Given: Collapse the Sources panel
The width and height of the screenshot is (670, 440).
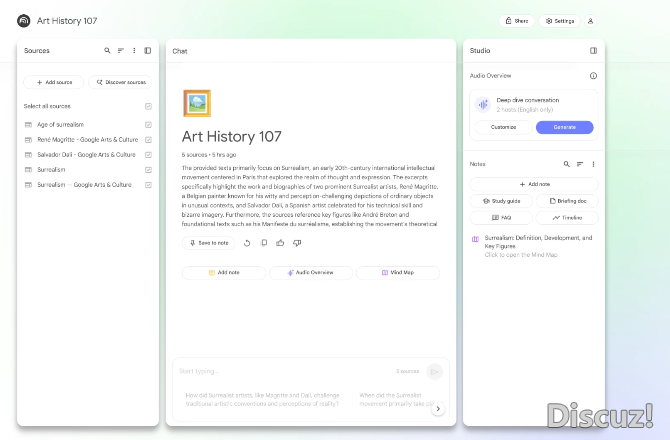Looking at the screenshot, I should [148, 50].
